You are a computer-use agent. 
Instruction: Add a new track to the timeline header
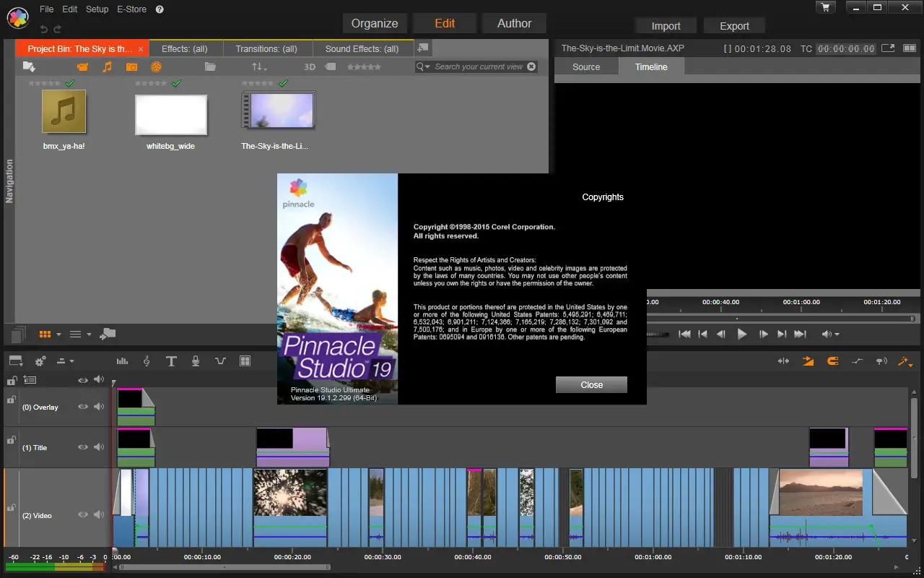(x=30, y=379)
